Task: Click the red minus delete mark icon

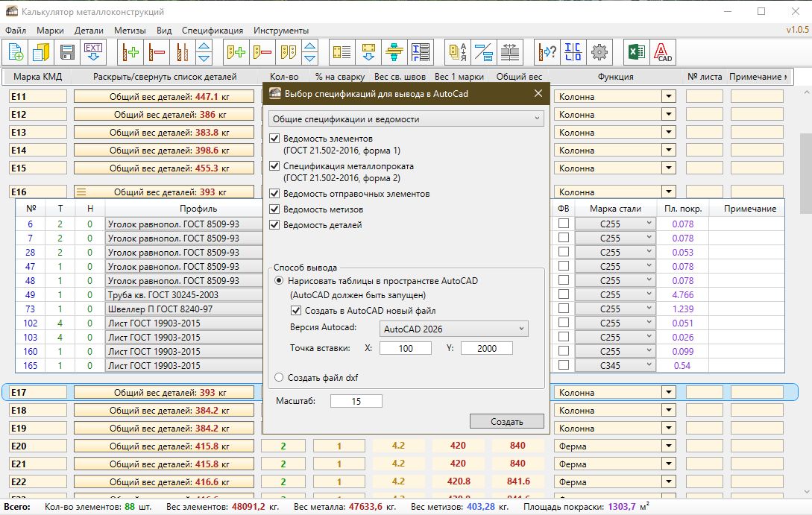Action: [x=156, y=52]
